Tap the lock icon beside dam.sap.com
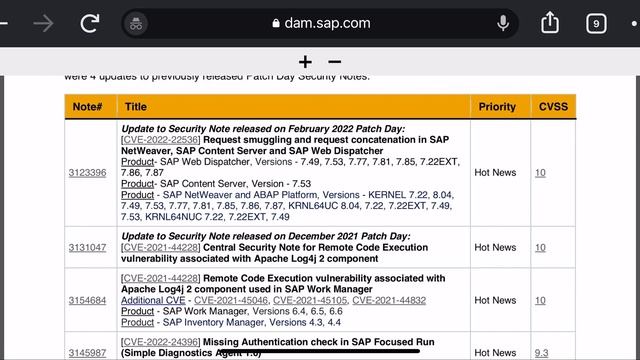The width and height of the screenshot is (640, 360). pyautogui.click(x=276, y=23)
